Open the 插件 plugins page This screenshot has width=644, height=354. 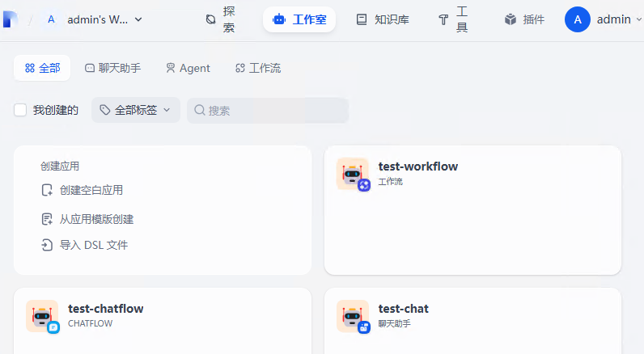(524, 19)
